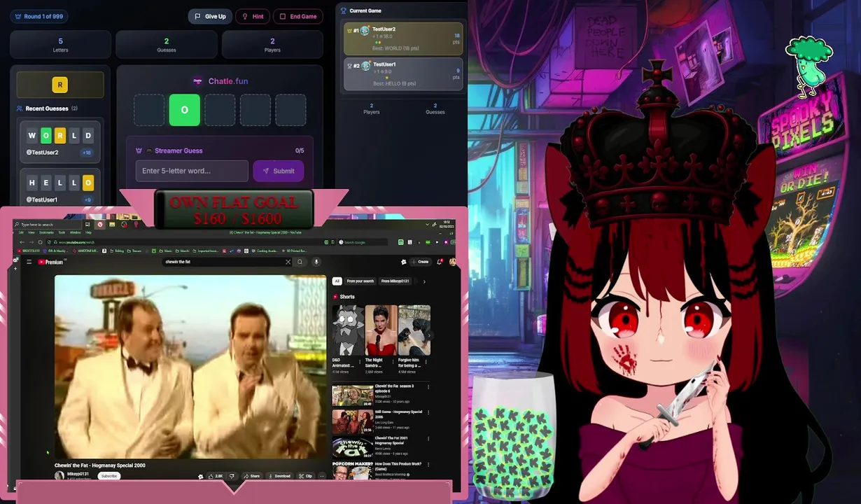This screenshot has width=861, height=504.
Task: Request a Hint in Chatle
Action: [253, 16]
